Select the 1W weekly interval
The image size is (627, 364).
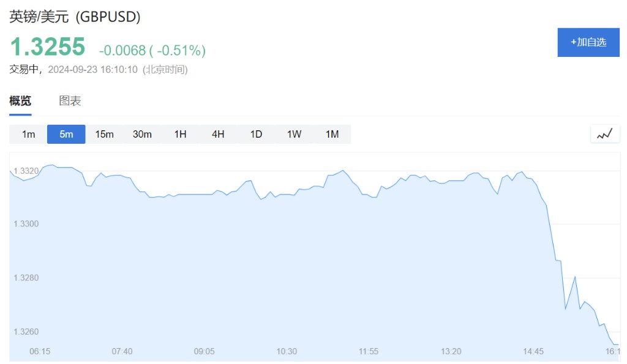294,134
